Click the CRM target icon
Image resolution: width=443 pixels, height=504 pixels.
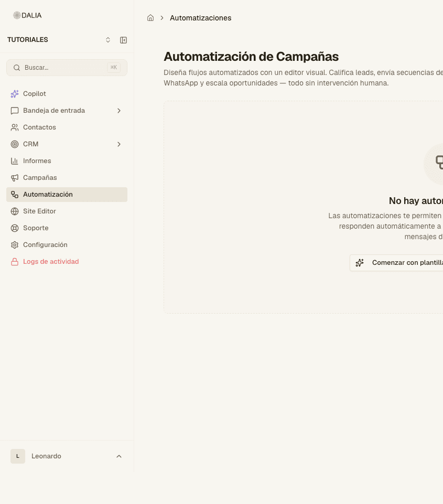pos(15,144)
